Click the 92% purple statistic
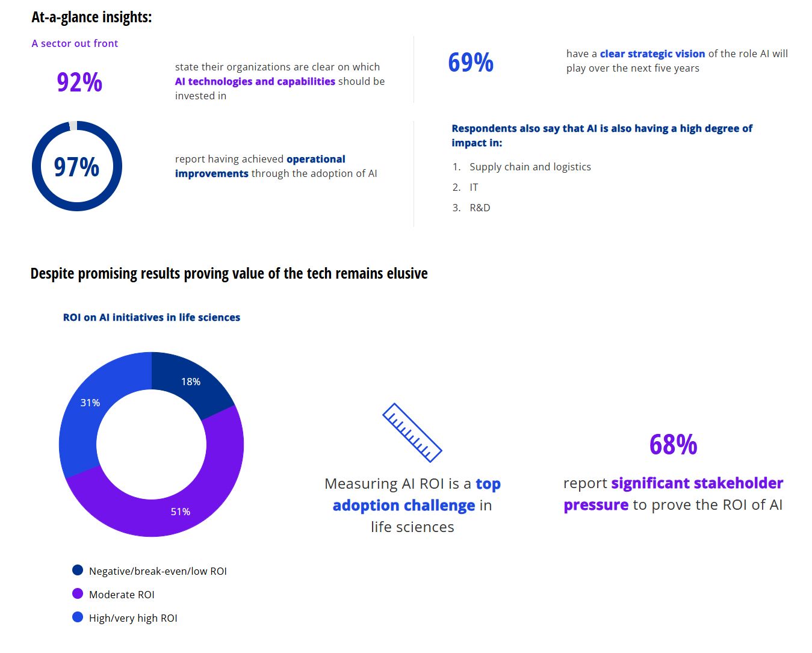The height and width of the screenshot is (653, 812). click(x=79, y=82)
